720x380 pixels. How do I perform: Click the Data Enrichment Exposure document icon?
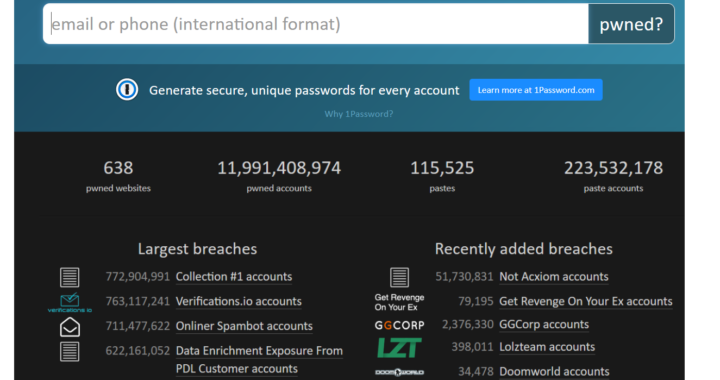click(x=69, y=352)
